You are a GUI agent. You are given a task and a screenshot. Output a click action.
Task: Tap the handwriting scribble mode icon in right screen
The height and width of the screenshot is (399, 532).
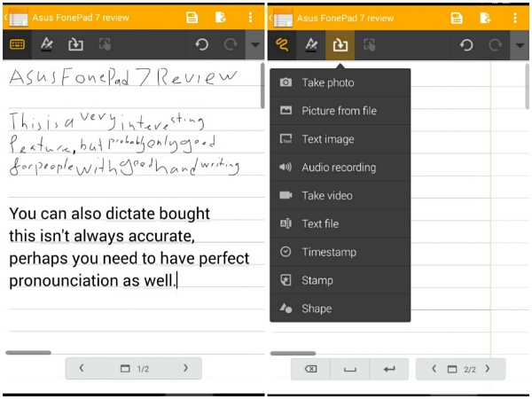point(282,45)
